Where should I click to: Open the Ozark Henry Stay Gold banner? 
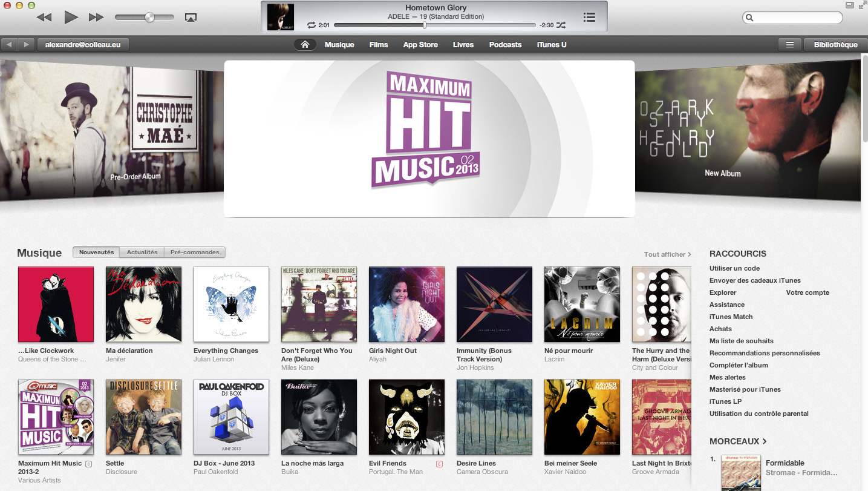pyautogui.click(x=748, y=130)
